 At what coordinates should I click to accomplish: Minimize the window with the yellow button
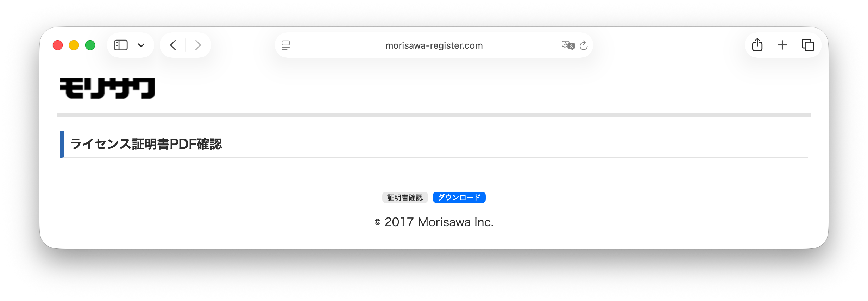pyautogui.click(x=74, y=45)
